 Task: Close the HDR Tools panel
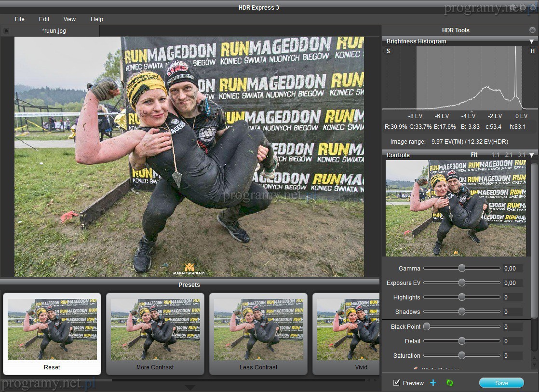pos(532,30)
